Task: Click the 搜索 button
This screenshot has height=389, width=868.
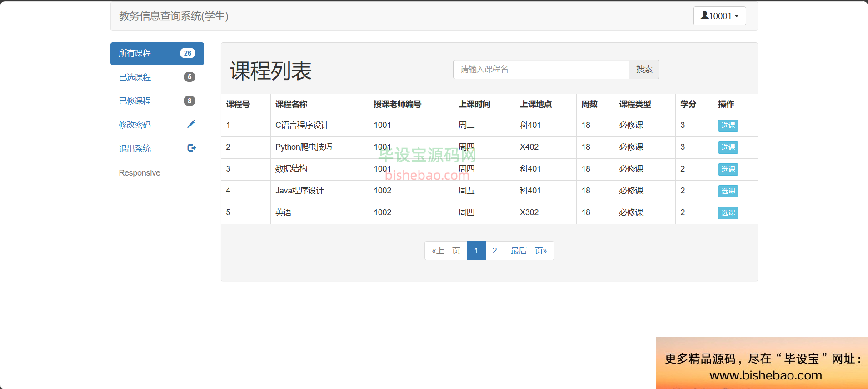Action: click(644, 69)
